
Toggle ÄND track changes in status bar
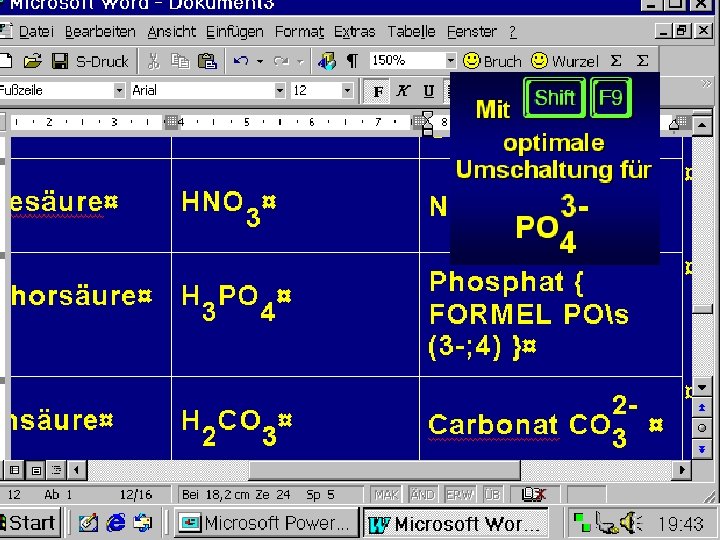(422, 495)
